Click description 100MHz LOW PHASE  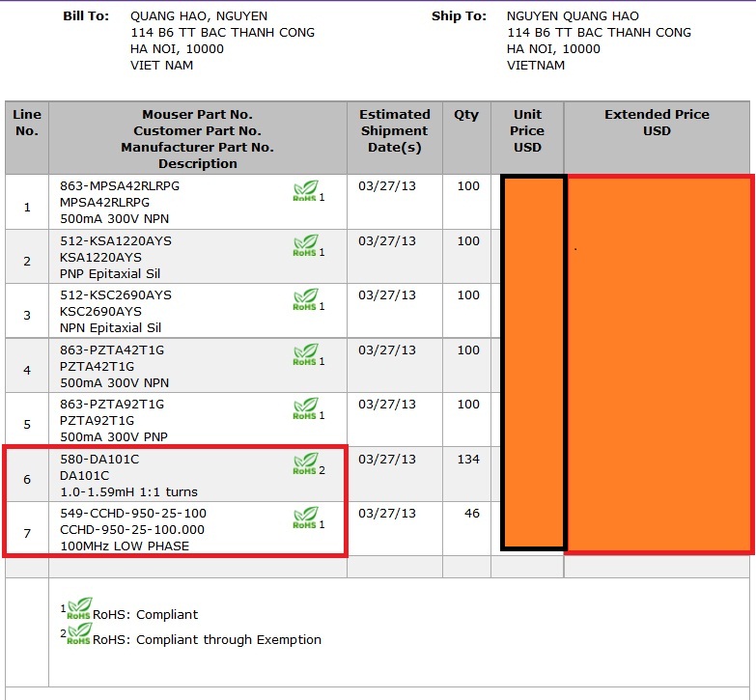[125, 546]
